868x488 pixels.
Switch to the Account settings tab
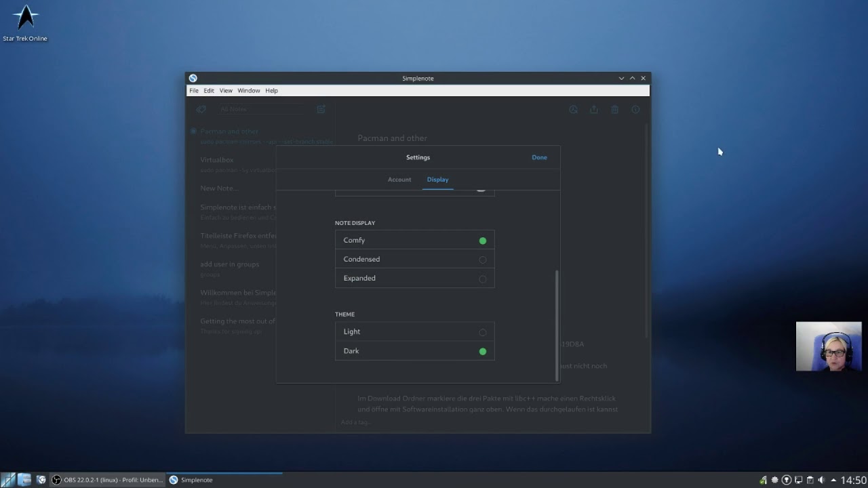pos(399,180)
